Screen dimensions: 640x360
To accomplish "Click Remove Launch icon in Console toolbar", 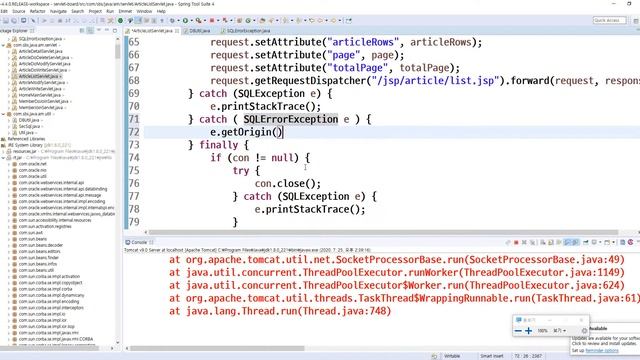I will pos(524,242).
